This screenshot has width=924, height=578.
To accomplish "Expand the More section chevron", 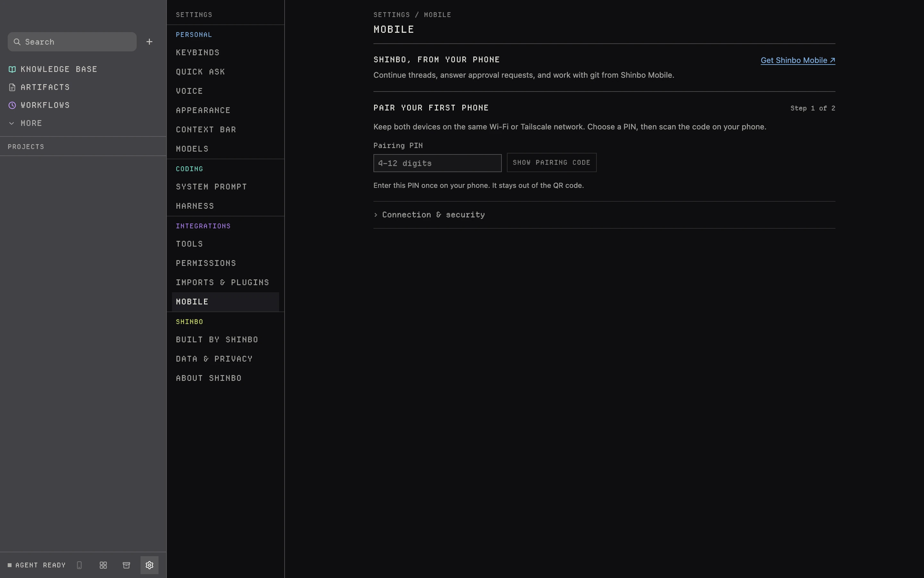I will pyautogui.click(x=12, y=123).
